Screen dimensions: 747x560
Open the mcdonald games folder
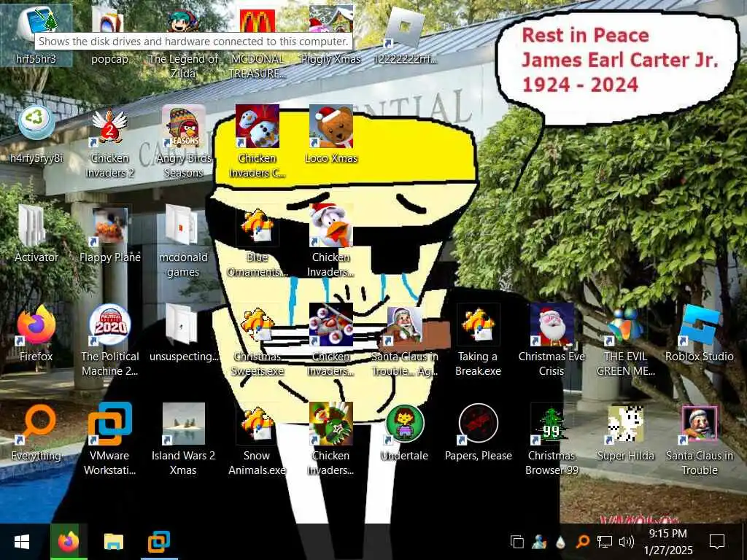click(x=183, y=241)
